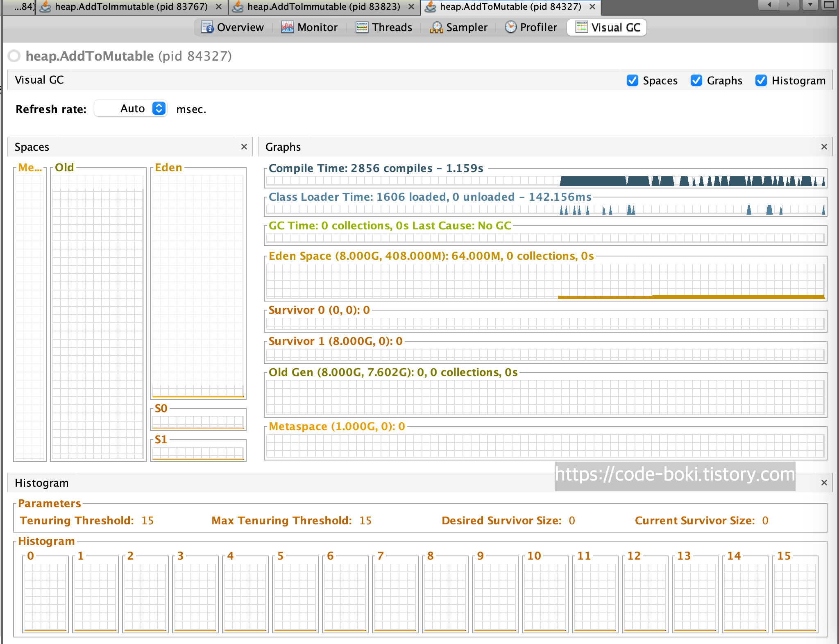This screenshot has height=644, width=839.
Task: Click the Sampler tab icon
Action: coord(436,27)
